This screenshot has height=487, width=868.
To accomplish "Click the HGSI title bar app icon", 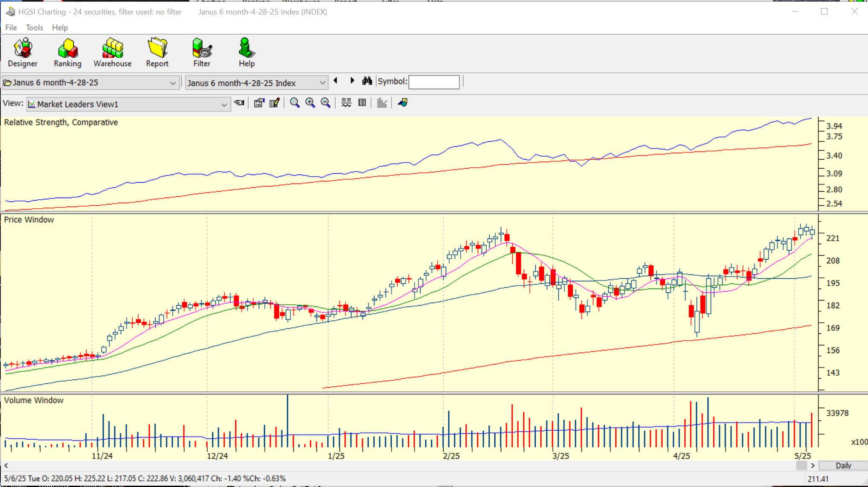I will click(x=11, y=12).
